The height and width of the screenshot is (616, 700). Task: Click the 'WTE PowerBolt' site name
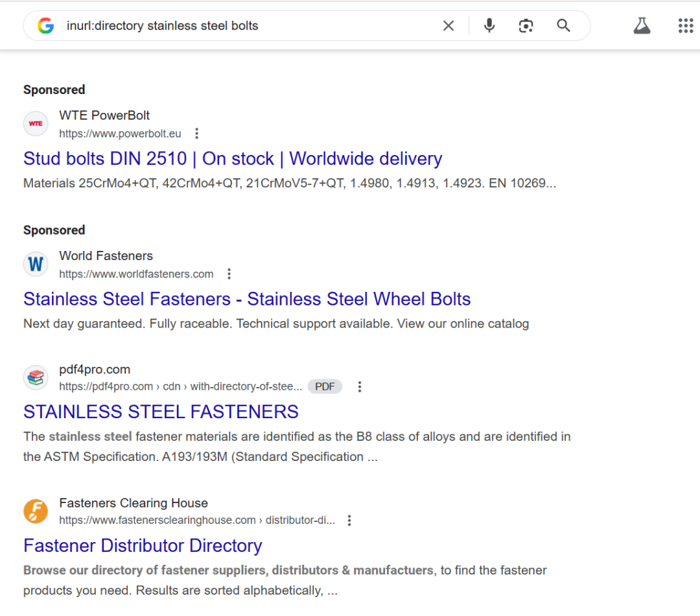pos(104,115)
